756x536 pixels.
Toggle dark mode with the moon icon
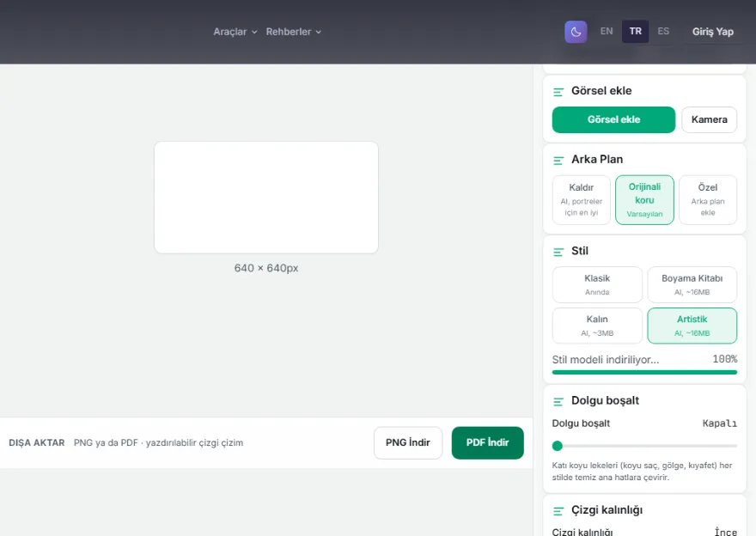coord(576,32)
